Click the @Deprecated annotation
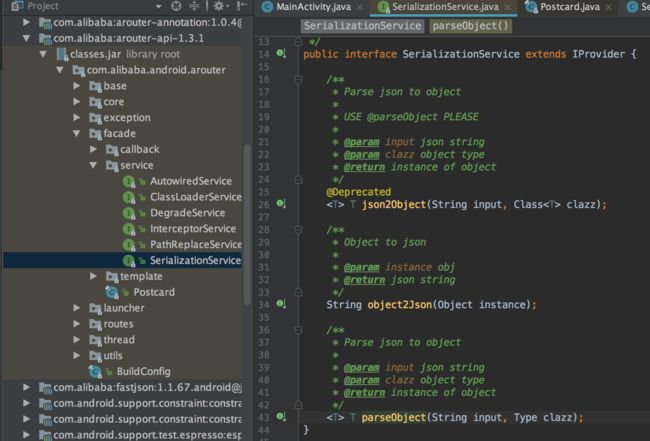The height and width of the screenshot is (441, 650). (x=359, y=192)
